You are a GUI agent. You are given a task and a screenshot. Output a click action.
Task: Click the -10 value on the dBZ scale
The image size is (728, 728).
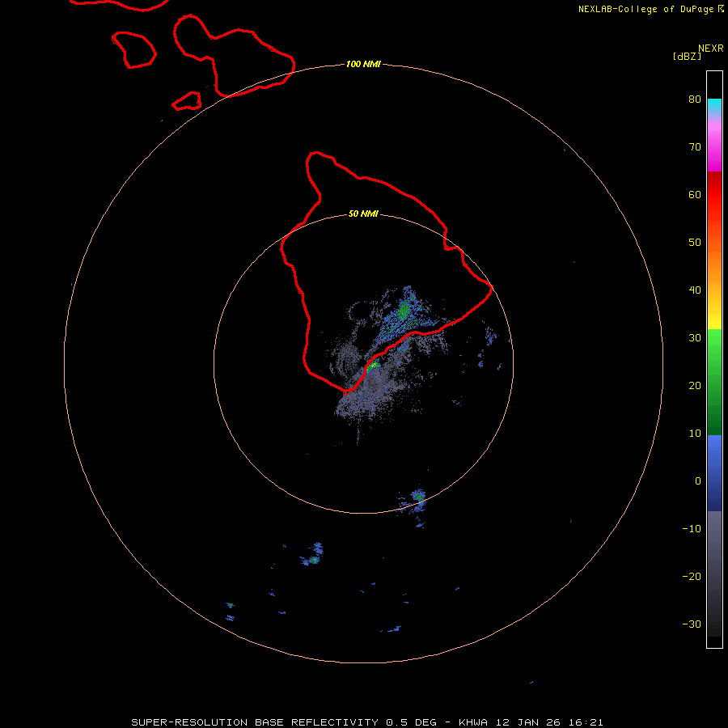click(692, 529)
